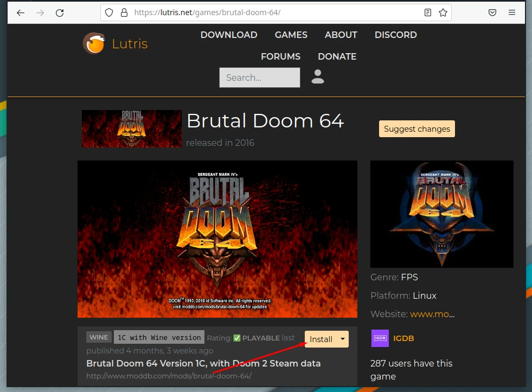Click the padlock site info icon
Viewport: 532px width, 392px height.
pos(124,12)
